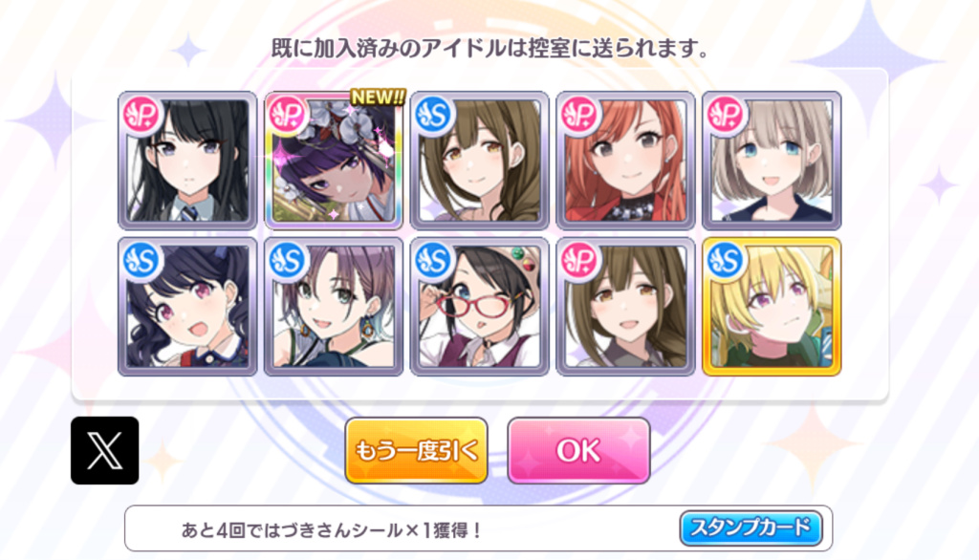Image resolution: width=979 pixels, height=560 pixels.
Task: Select the gold-framed blonde idol card
Action: point(772,307)
